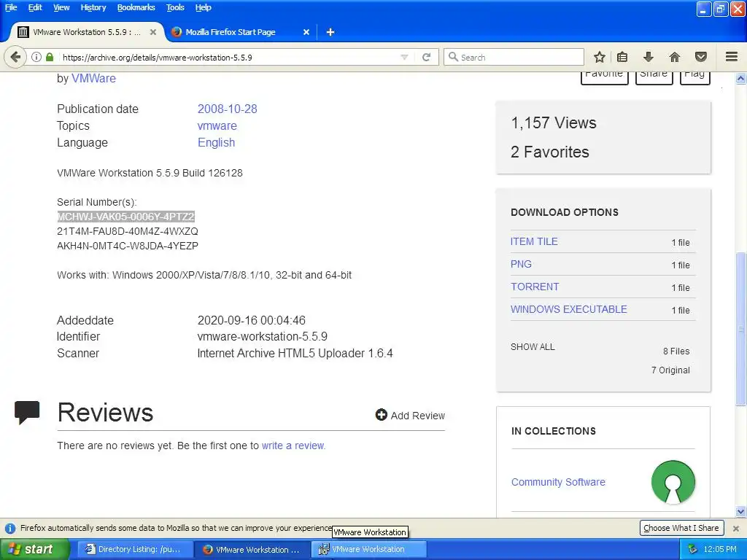Open the Windows start button
Screen dimensions: 747x560
tap(35, 549)
